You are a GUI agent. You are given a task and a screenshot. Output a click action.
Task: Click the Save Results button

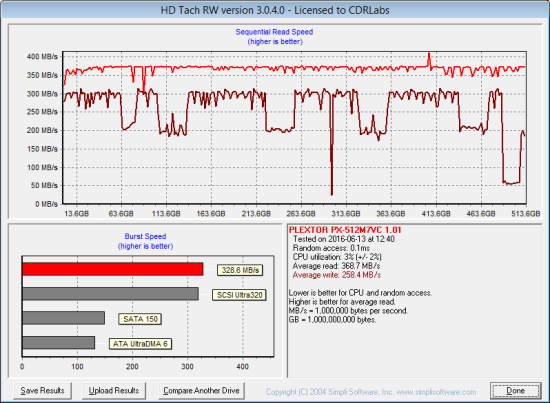(42, 390)
